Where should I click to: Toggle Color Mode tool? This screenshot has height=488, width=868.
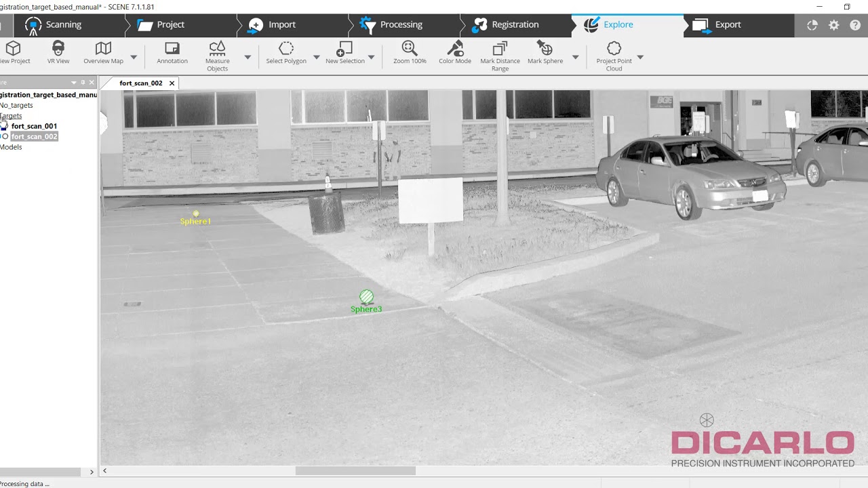tap(455, 53)
